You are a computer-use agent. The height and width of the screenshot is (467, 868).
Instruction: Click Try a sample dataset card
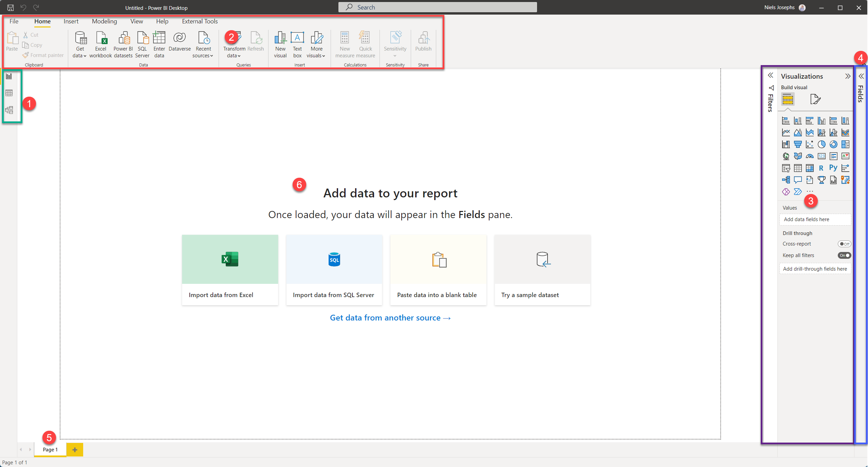tap(542, 270)
